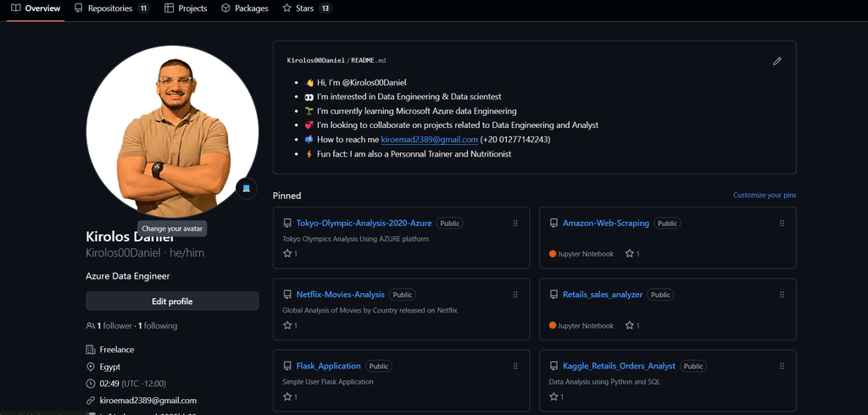Open the Stars tab
Viewport: 868px width, 415px height.
click(306, 8)
